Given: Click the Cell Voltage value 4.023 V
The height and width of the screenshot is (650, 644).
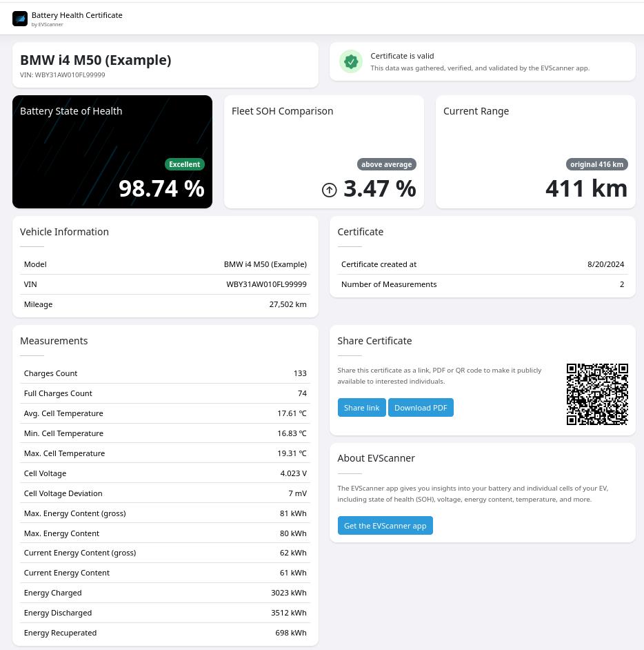Looking at the screenshot, I should tap(293, 473).
